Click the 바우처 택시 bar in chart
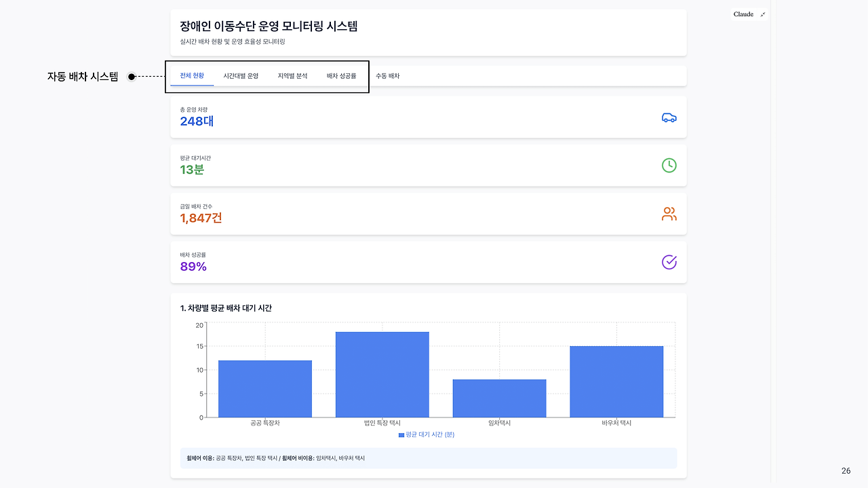 [616, 381]
